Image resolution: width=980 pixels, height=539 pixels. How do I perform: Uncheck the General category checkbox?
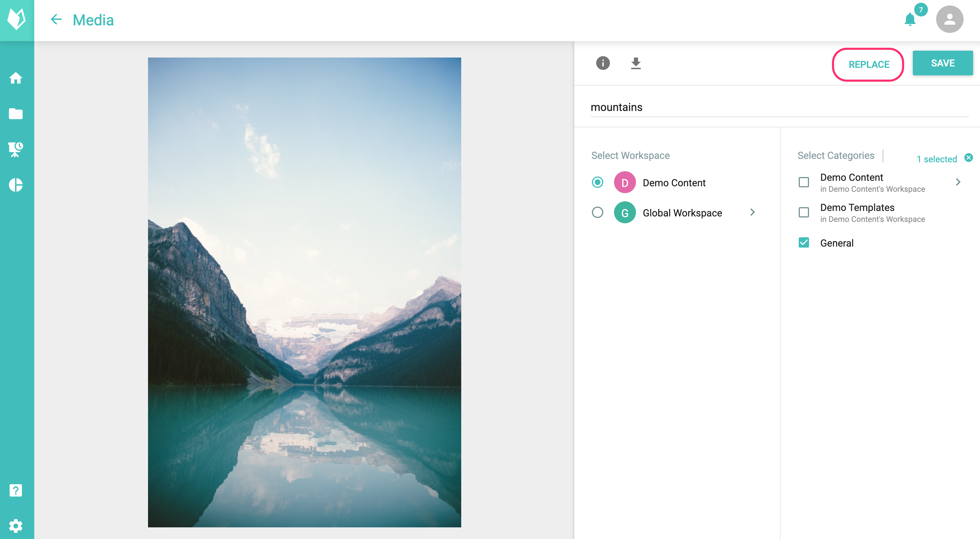pos(804,243)
